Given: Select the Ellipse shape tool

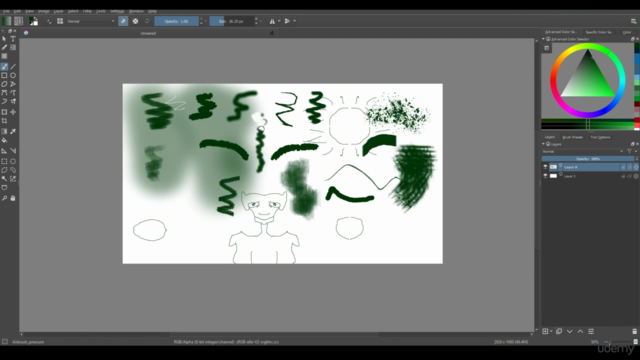Looking at the screenshot, I should [13, 75].
